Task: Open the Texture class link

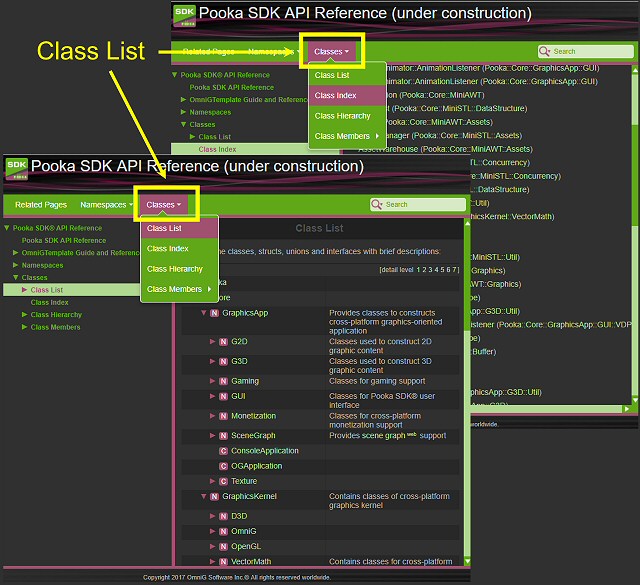Action: (x=244, y=481)
